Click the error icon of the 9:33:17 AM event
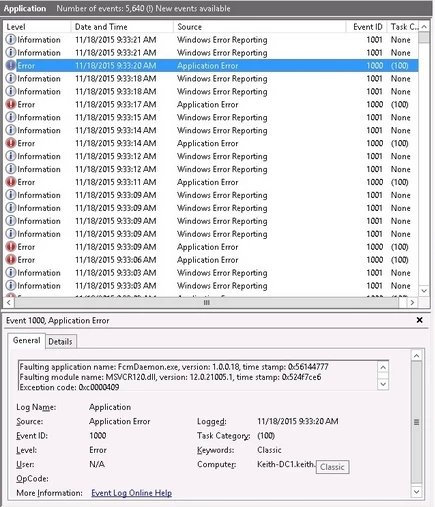435x507 pixels. click(x=11, y=104)
